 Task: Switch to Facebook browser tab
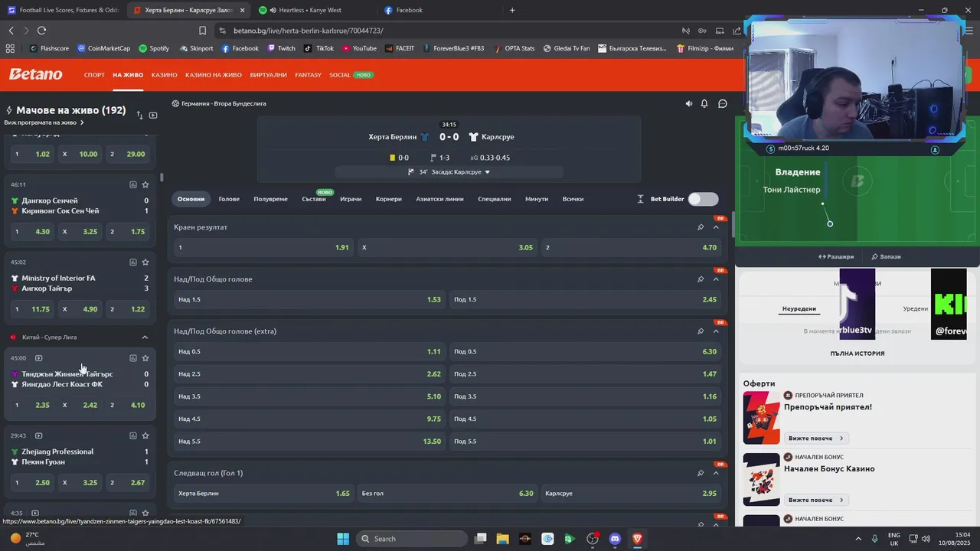pos(410,10)
